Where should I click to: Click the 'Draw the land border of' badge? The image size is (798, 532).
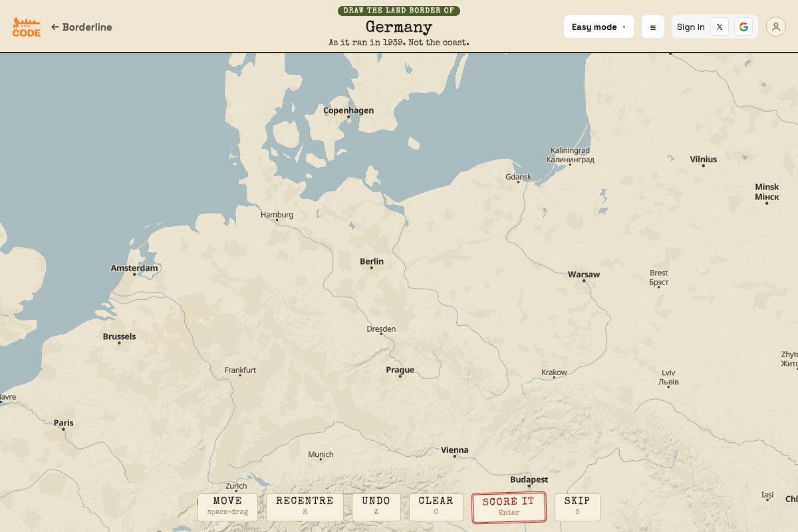399,10
